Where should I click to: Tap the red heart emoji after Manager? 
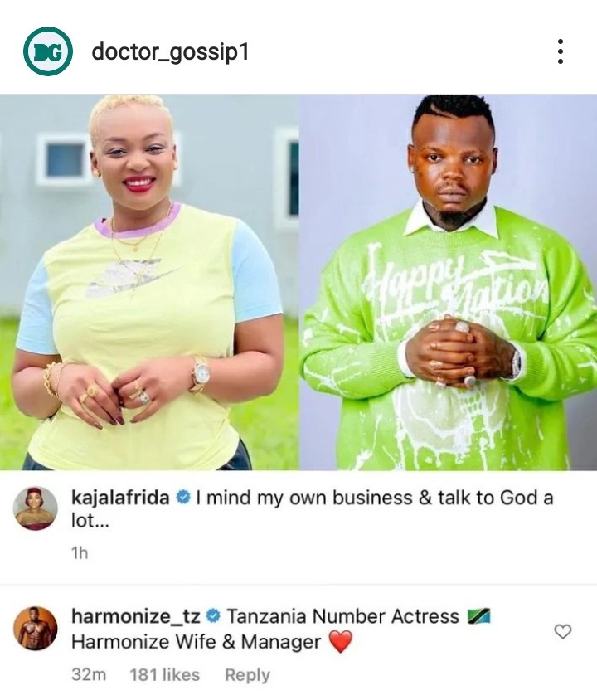341,642
